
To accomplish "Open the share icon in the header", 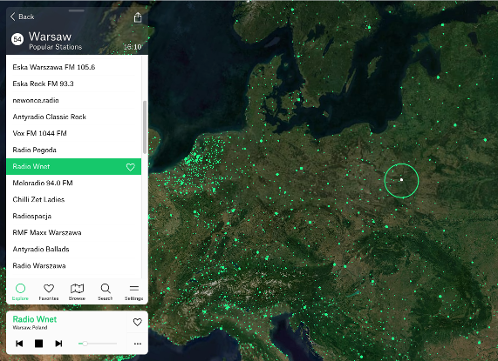I will [138, 17].
